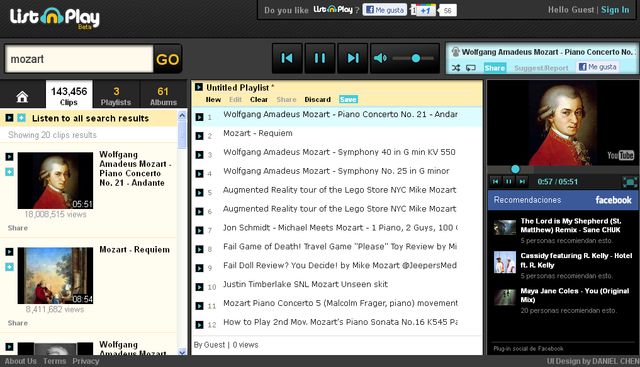
Task: Switch to the 143,456 Clips tab
Action: tap(69, 96)
